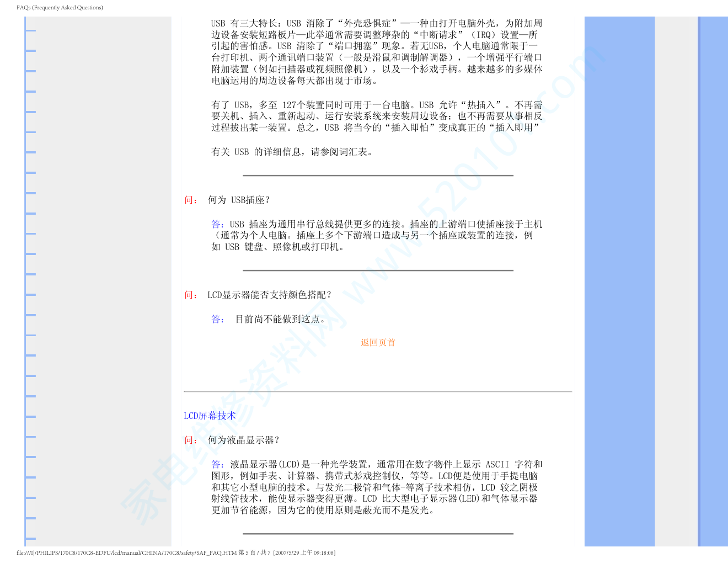Select the question text "LCD显示器能否支持颜色搭配?"
Image resolution: width=728 pixels, height=563 pixels.
[270, 295]
